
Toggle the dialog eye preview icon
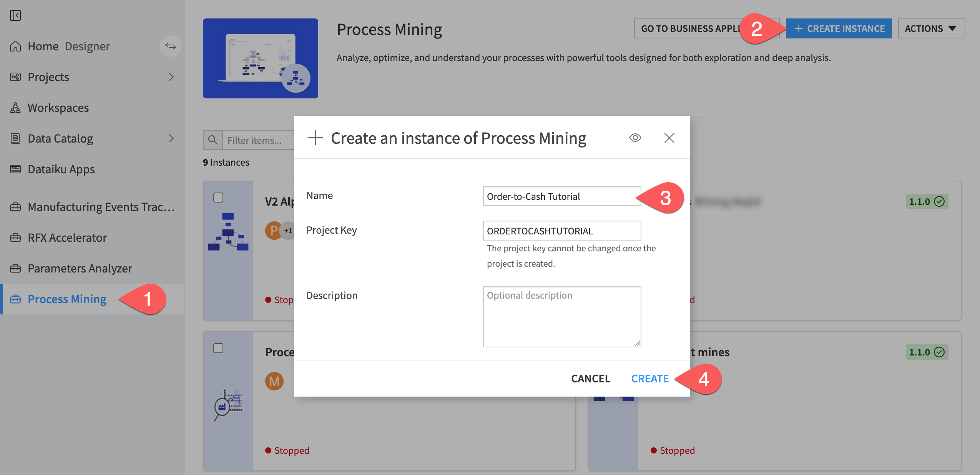635,138
